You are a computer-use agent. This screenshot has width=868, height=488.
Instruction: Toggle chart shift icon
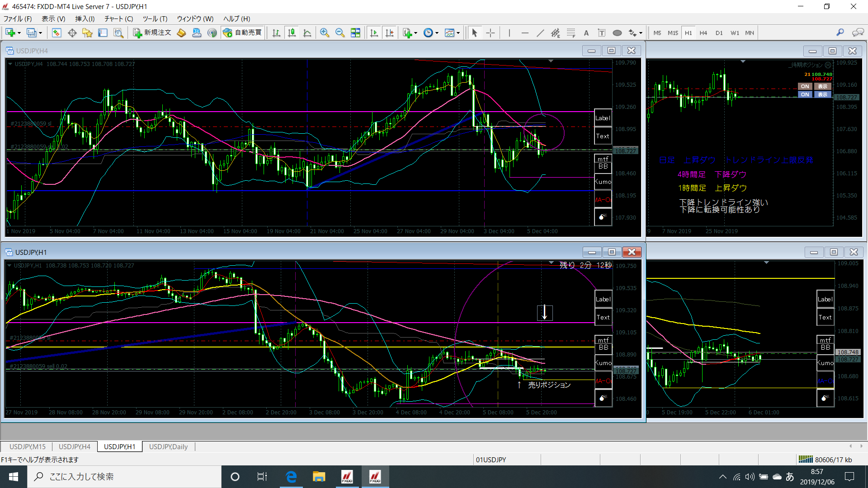389,33
